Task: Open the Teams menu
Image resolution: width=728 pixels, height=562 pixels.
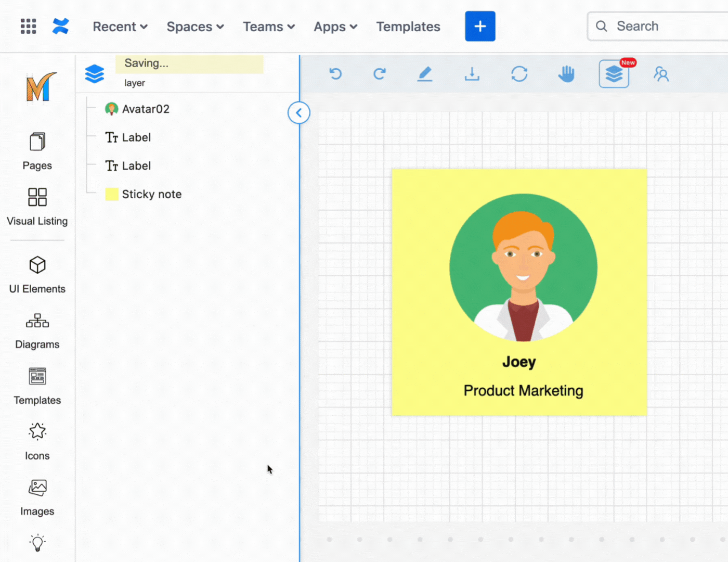Action: coord(268,26)
